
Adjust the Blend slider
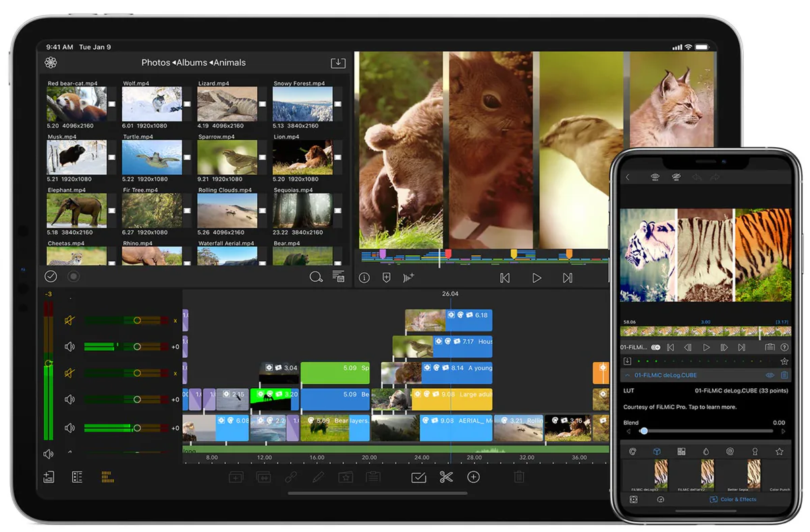(x=644, y=431)
